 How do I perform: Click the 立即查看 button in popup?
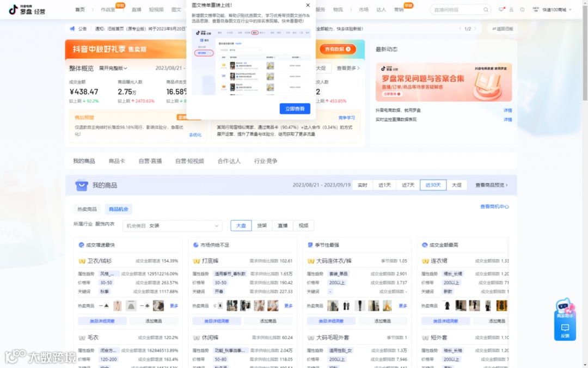(295, 109)
